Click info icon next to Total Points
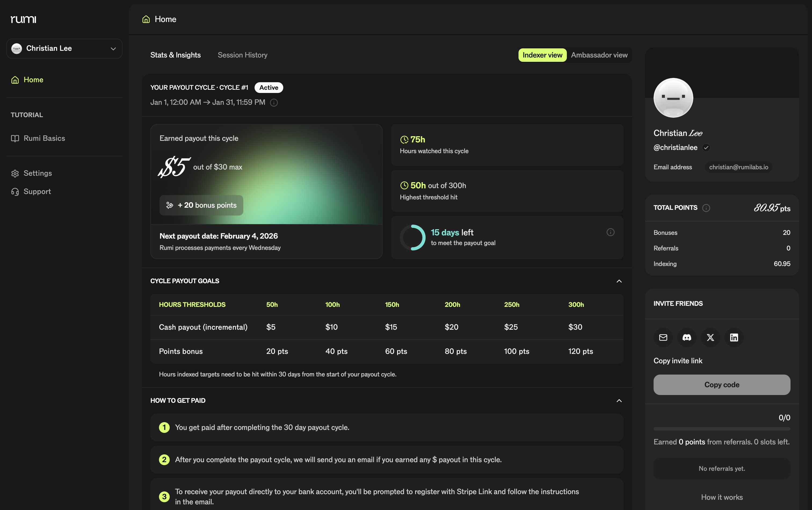 (706, 208)
